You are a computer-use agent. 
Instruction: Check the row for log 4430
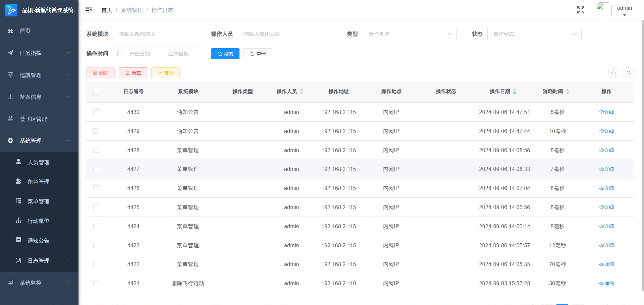(x=96, y=112)
